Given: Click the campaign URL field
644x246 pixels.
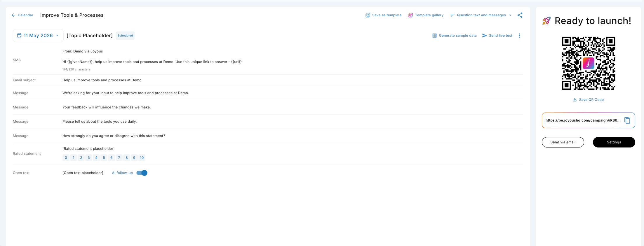Looking at the screenshot, I should click(x=589, y=120).
